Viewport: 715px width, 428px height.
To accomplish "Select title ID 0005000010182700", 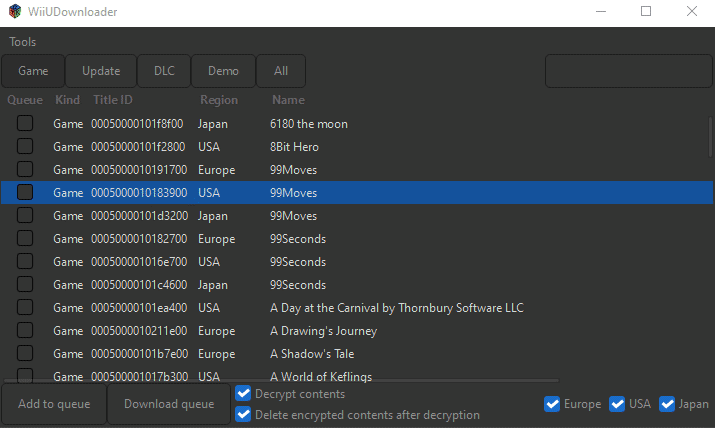I will 139,239.
